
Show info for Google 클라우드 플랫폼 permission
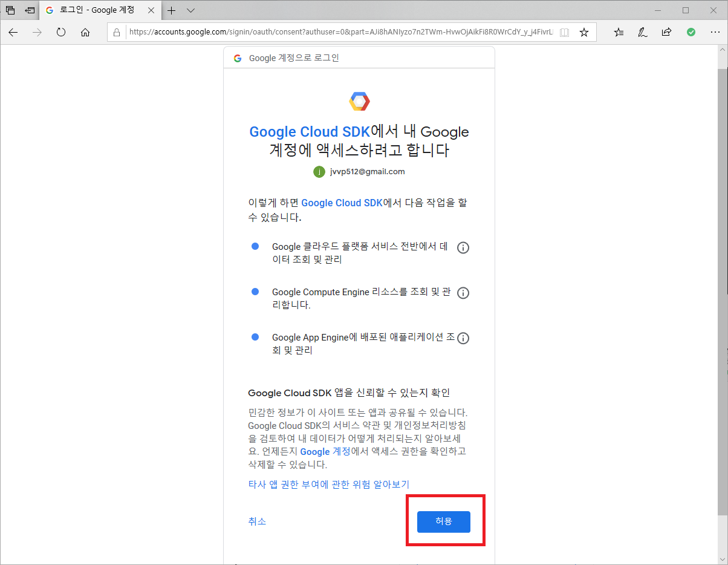463,247
